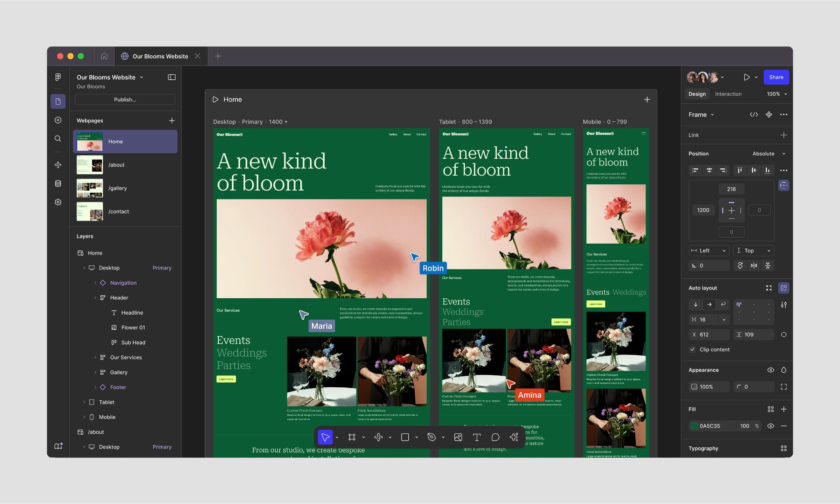
Task: Toggle Appearance visibility eye icon
Action: coord(770,370)
